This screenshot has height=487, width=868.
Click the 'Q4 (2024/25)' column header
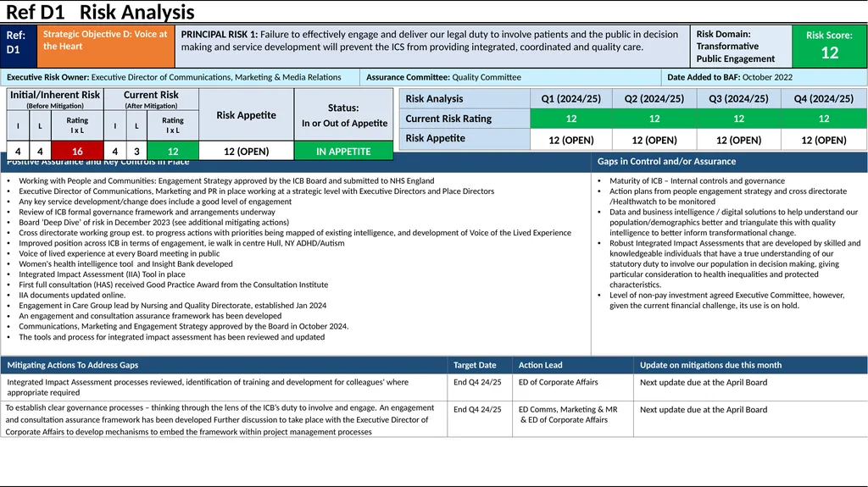pyautogui.click(x=824, y=98)
